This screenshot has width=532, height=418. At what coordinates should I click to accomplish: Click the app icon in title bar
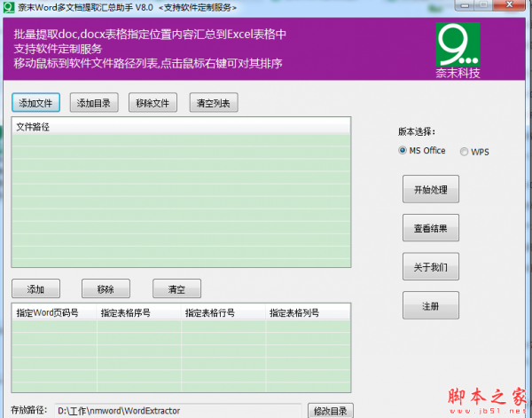point(9,7)
